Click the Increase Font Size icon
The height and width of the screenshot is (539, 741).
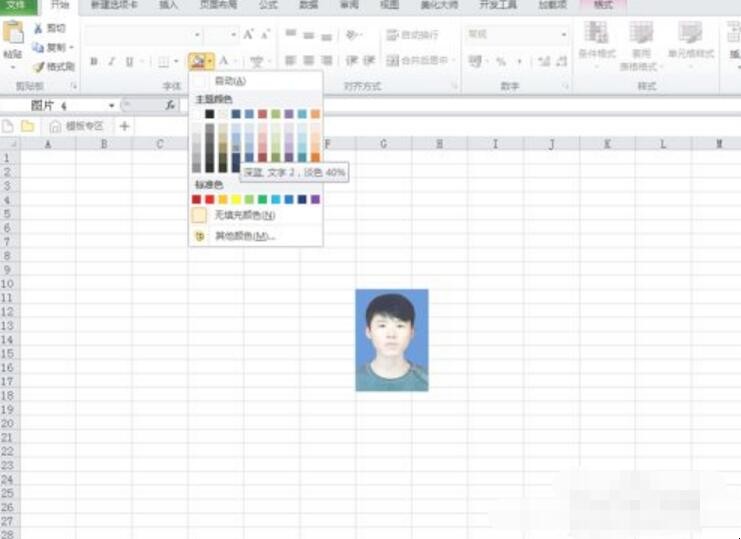249,34
